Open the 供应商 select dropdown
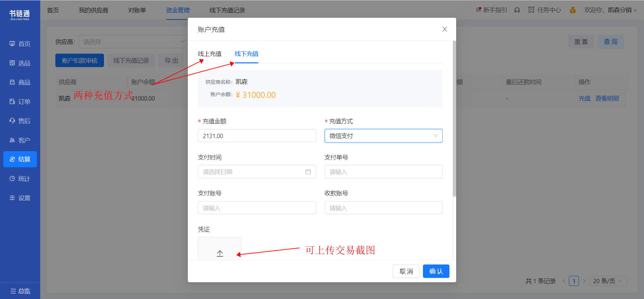Image resolution: width=644 pixels, height=299 pixels. [x=133, y=42]
